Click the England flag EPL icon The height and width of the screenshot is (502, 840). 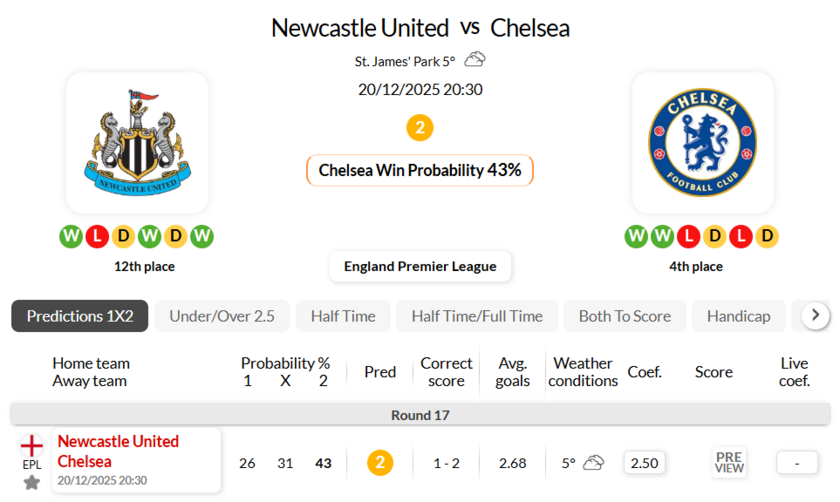click(32, 445)
